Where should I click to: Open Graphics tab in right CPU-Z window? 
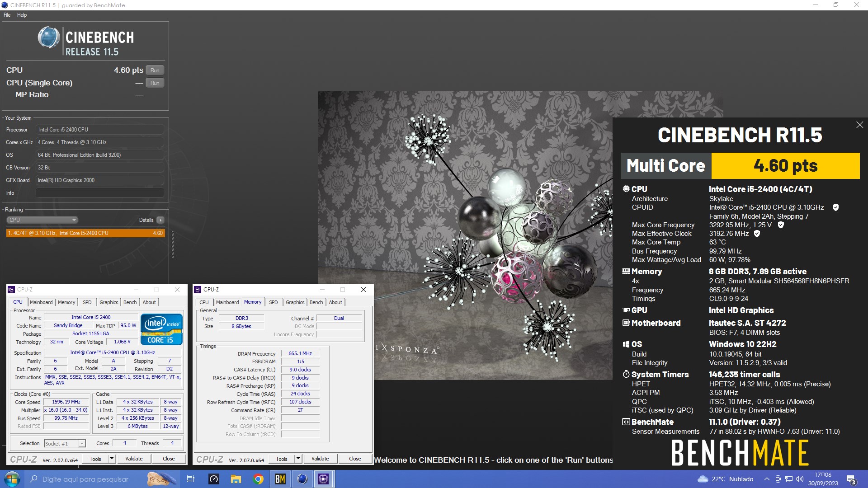pyautogui.click(x=295, y=302)
